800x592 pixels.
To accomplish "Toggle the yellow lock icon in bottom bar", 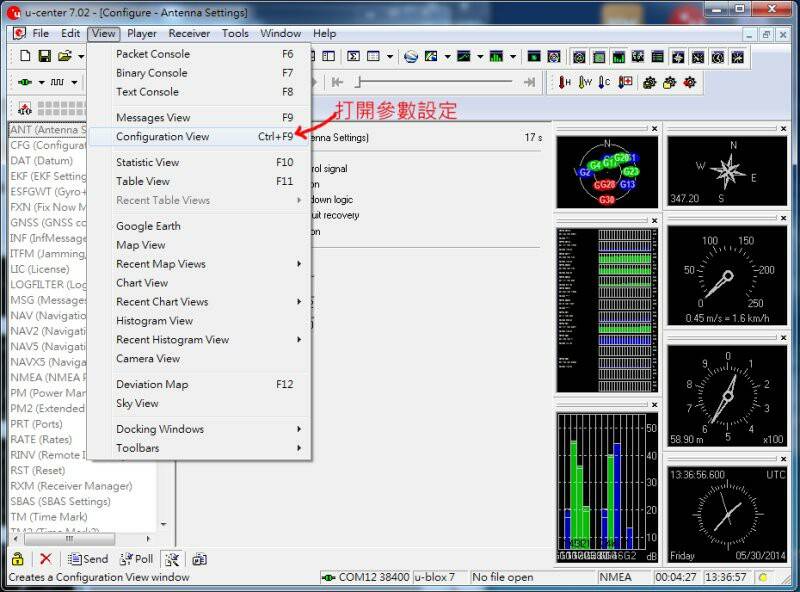I will tap(18, 559).
